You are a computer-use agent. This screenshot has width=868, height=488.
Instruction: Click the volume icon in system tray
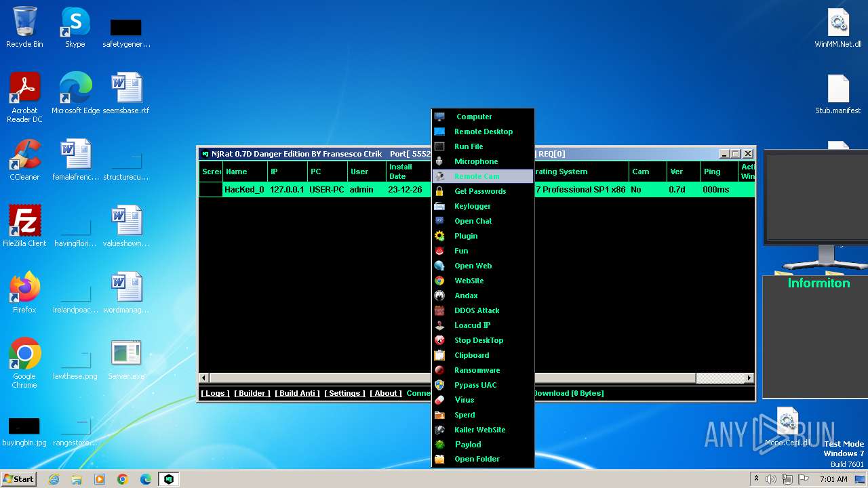771,479
